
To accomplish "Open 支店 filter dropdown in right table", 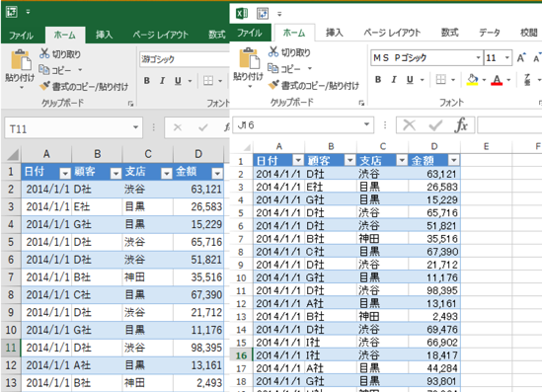I will 402,160.
